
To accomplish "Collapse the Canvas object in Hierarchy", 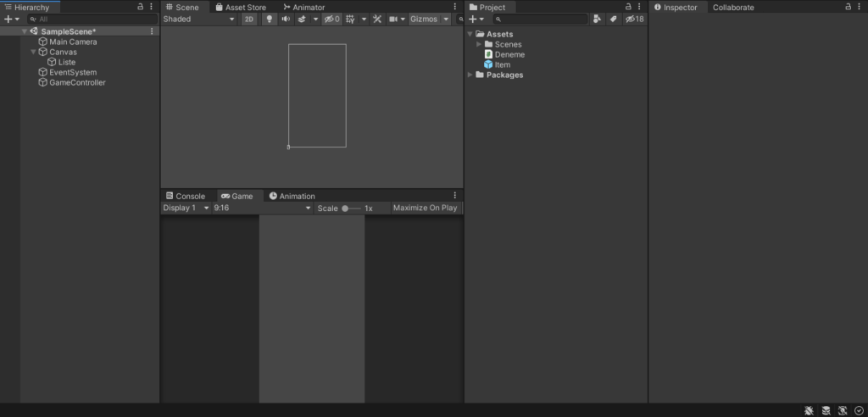I will pyautogui.click(x=33, y=52).
